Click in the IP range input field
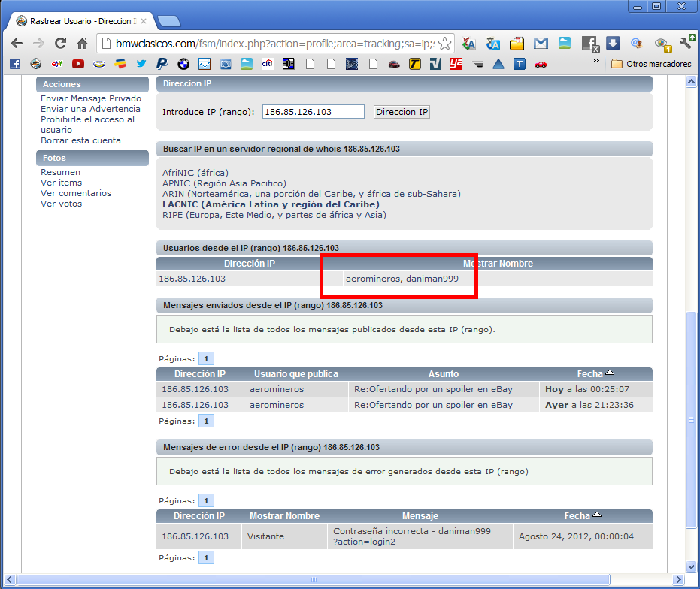 [x=314, y=112]
